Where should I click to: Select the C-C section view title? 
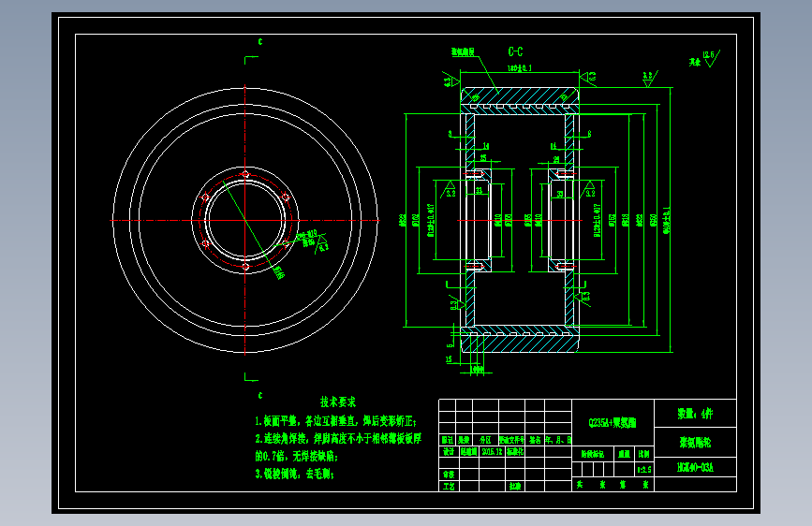point(515,51)
